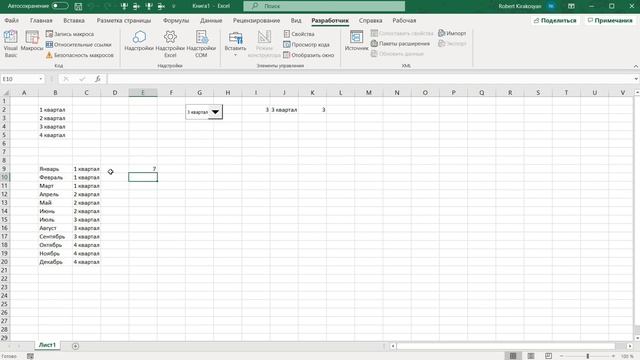Click the vertical scroll down arrow

(637, 338)
